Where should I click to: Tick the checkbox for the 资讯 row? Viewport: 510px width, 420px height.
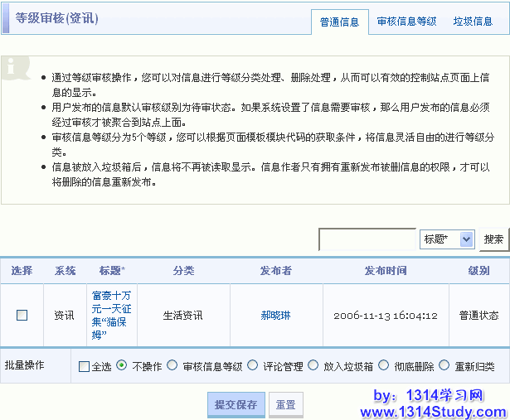(22, 315)
